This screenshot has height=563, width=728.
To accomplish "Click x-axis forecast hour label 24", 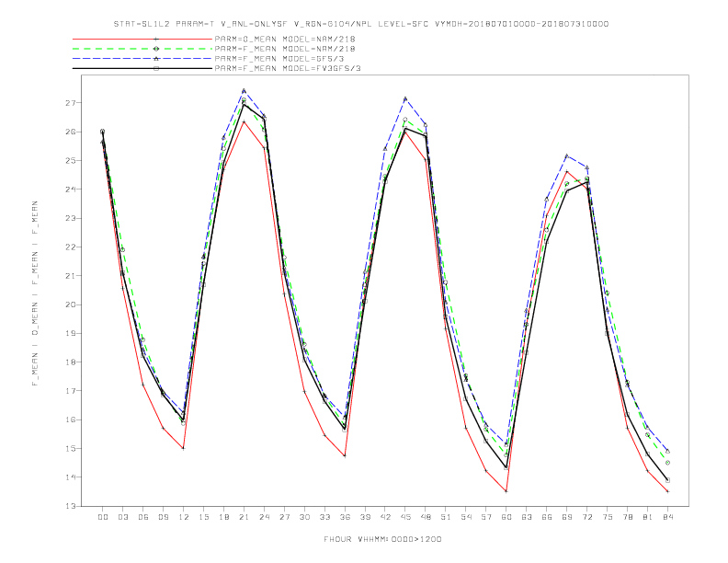I will click(x=264, y=517).
